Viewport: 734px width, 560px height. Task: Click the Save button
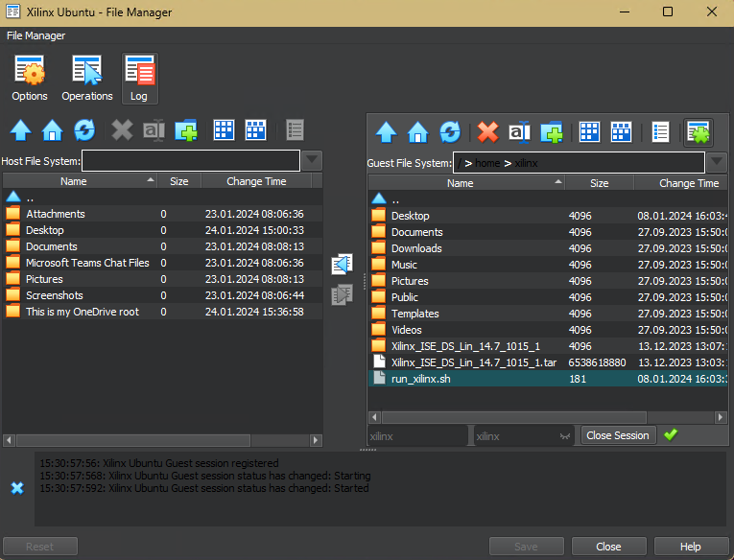click(526, 547)
